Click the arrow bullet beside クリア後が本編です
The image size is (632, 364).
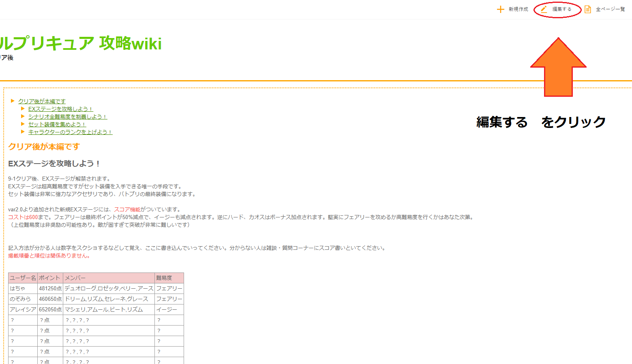[13, 101]
